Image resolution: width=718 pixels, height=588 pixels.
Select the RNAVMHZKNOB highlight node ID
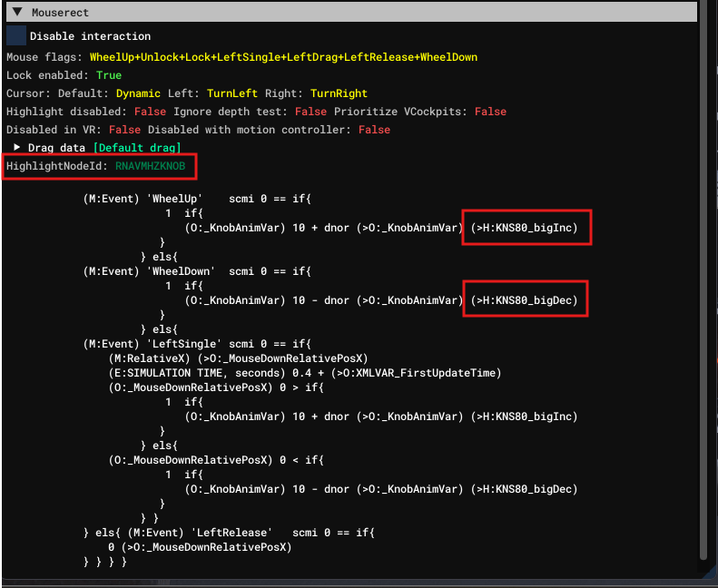[x=150, y=167]
